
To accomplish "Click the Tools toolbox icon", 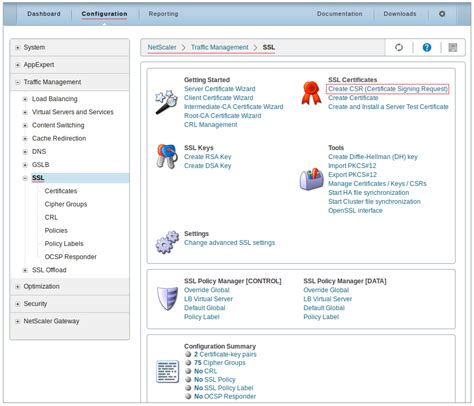I will click(311, 179).
